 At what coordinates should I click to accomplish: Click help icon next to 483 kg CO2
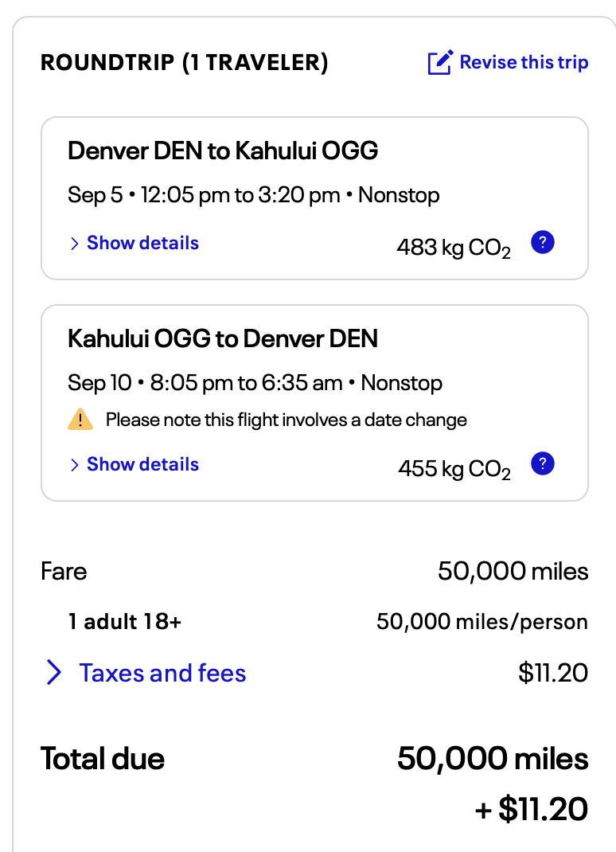[x=542, y=242]
